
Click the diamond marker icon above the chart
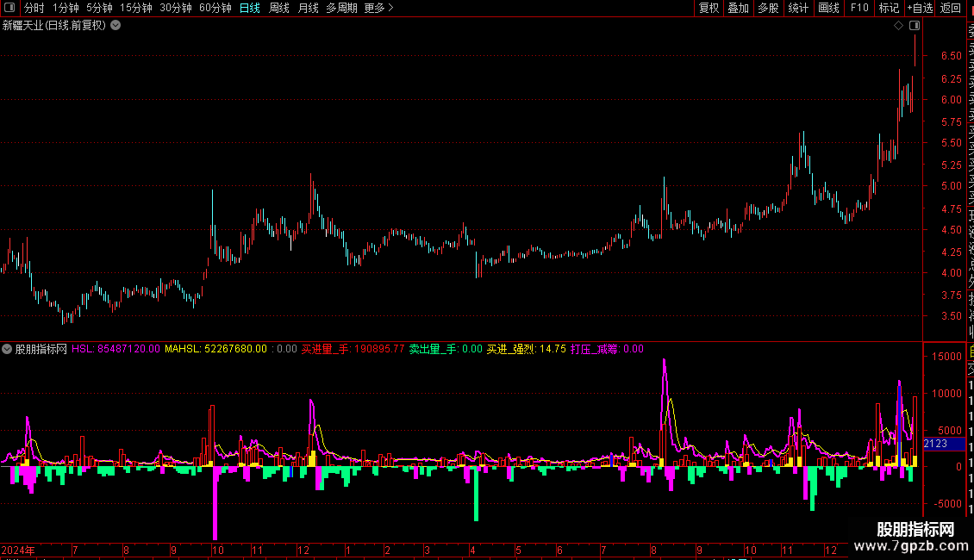(898, 26)
